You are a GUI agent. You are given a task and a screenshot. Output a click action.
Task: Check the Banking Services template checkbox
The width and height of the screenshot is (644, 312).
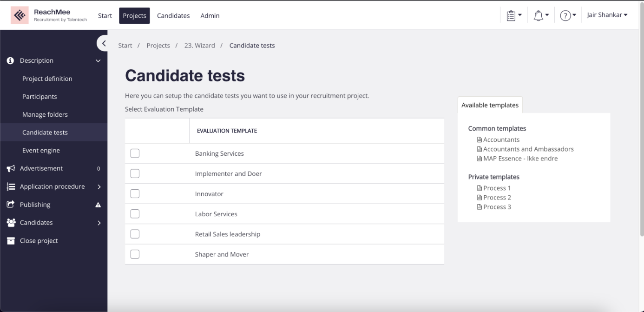point(135,153)
